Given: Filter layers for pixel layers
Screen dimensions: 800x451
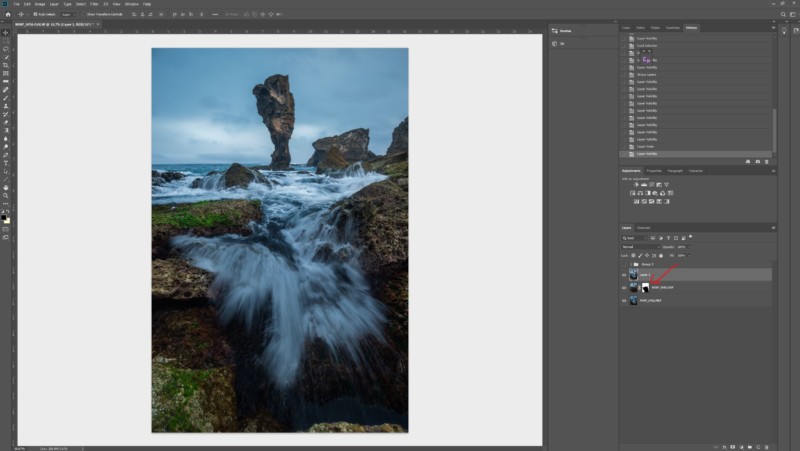Looking at the screenshot, I should click(x=653, y=238).
